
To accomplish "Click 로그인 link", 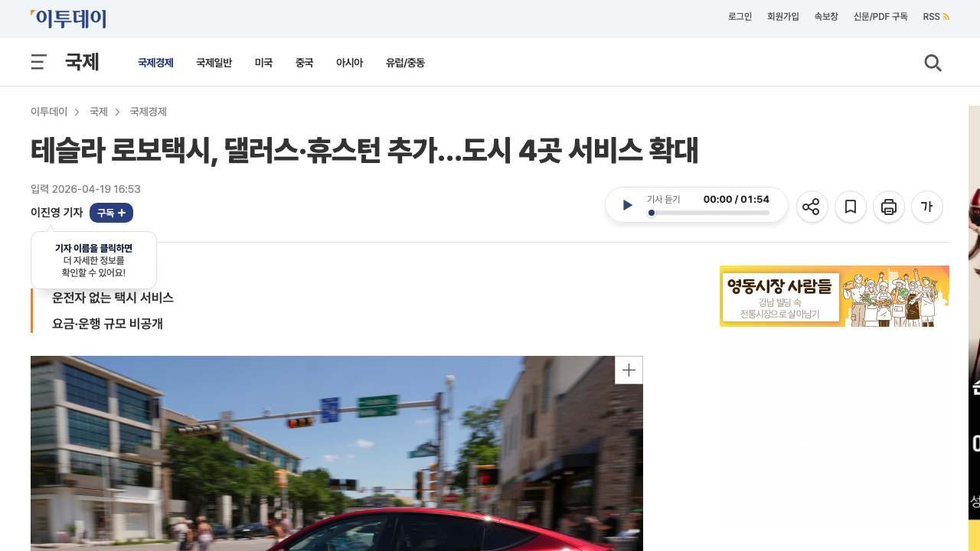I will coord(740,17).
